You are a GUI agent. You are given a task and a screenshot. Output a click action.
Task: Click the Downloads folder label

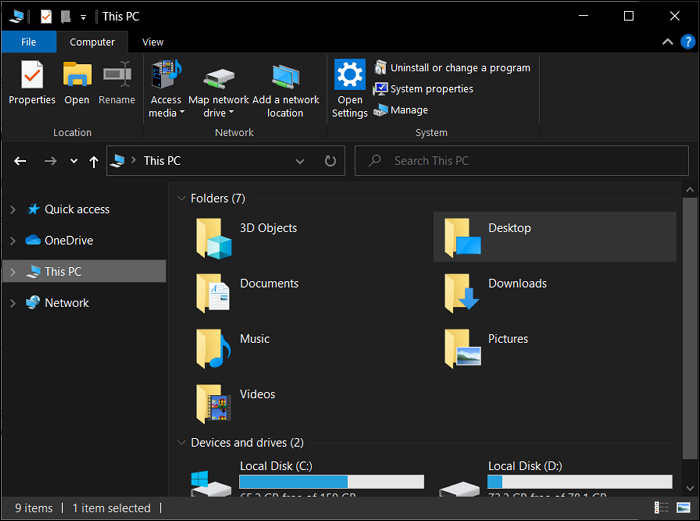click(517, 283)
